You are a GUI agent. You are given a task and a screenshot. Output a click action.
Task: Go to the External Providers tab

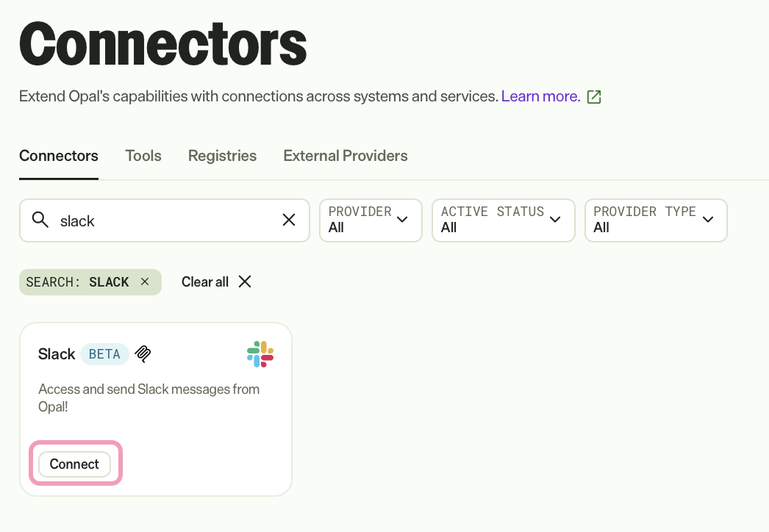(346, 156)
